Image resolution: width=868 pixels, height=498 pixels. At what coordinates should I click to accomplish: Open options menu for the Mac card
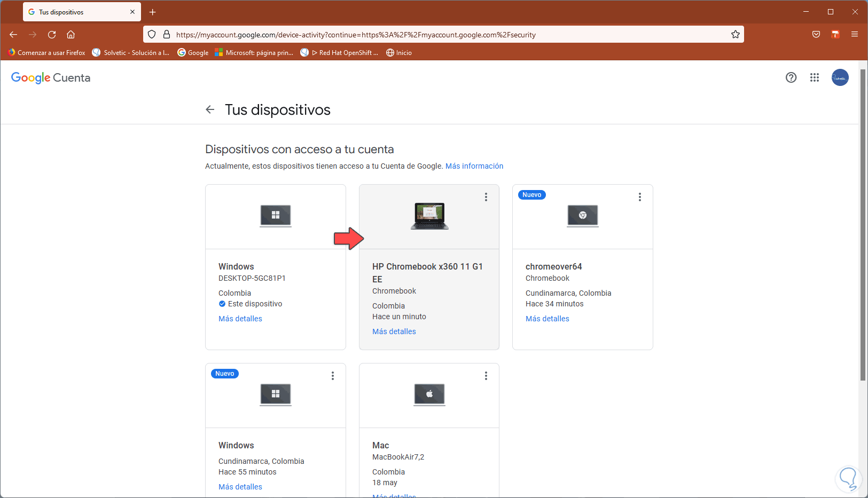click(x=486, y=376)
